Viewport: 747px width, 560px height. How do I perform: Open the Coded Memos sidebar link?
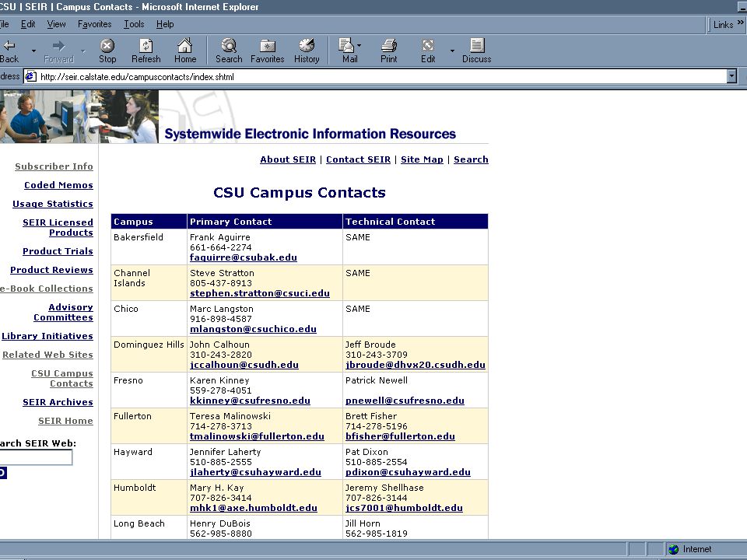tap(58, 185)
